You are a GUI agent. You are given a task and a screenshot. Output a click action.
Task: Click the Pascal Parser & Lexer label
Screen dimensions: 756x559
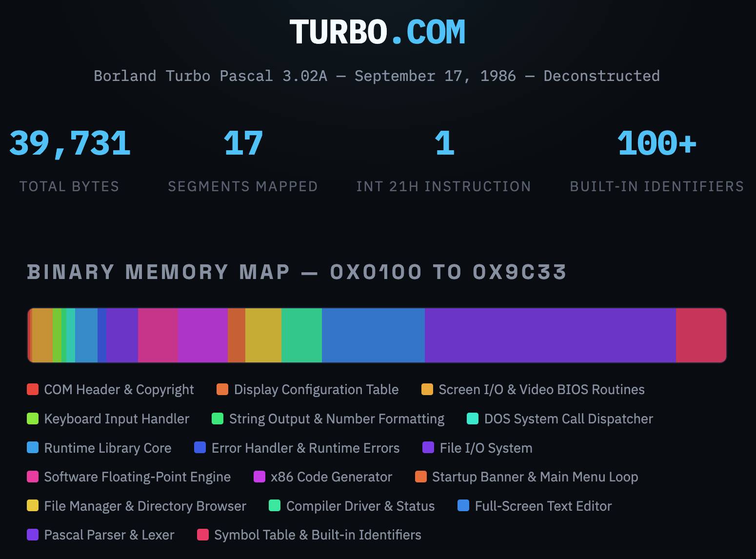point(109,535)
